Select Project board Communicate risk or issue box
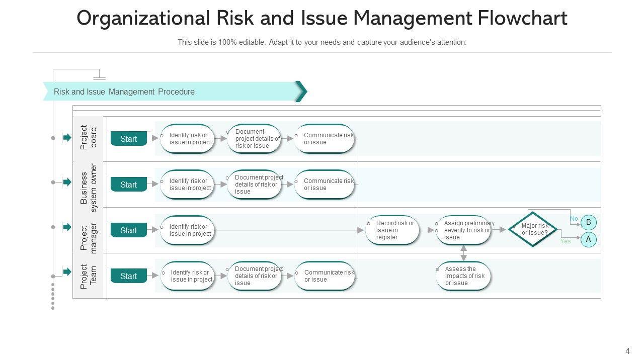 pyautogui.click(x=325, y=139)
